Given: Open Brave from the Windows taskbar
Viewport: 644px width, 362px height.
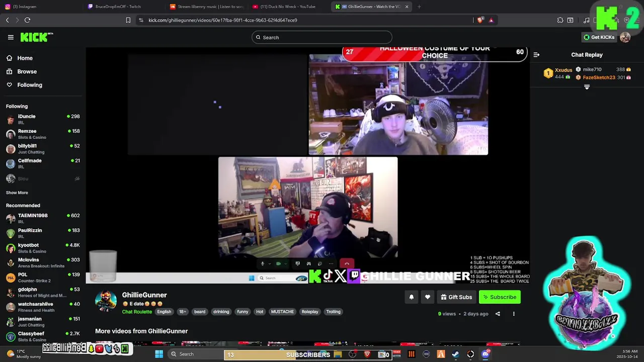Looking at the screenshot, I should tap(367, 354).
